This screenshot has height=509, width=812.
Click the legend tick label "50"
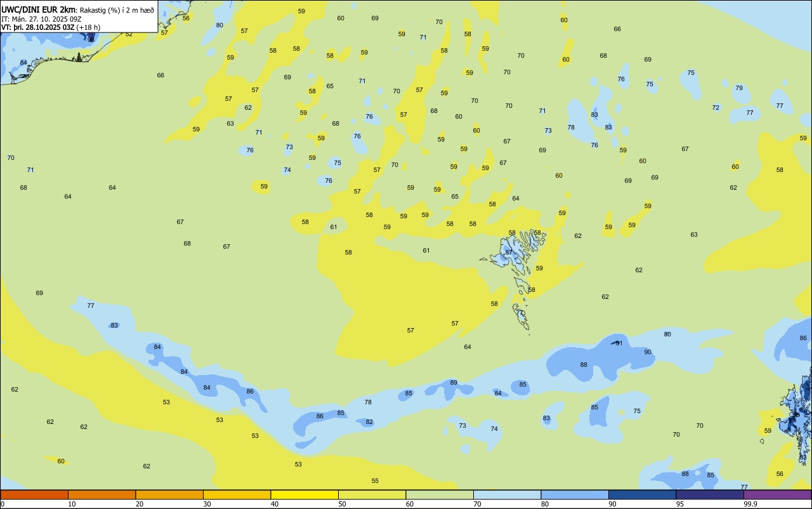click(x=342, y=504)
